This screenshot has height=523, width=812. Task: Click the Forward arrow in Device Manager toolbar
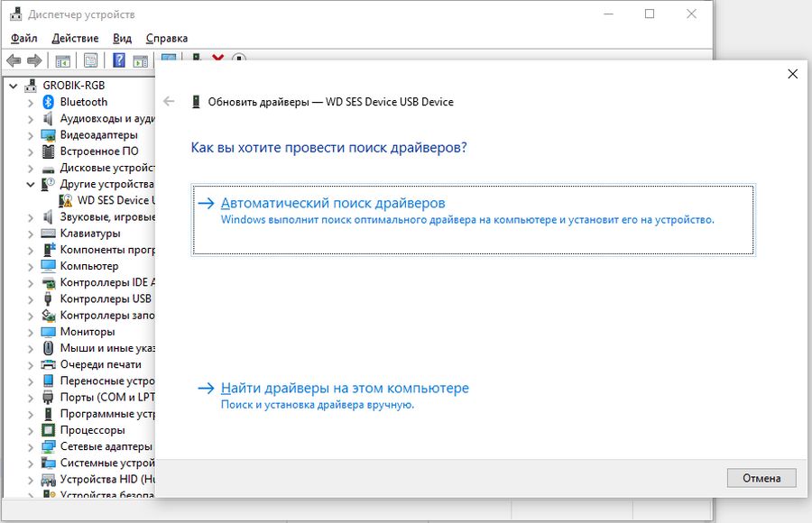(34, 60)
